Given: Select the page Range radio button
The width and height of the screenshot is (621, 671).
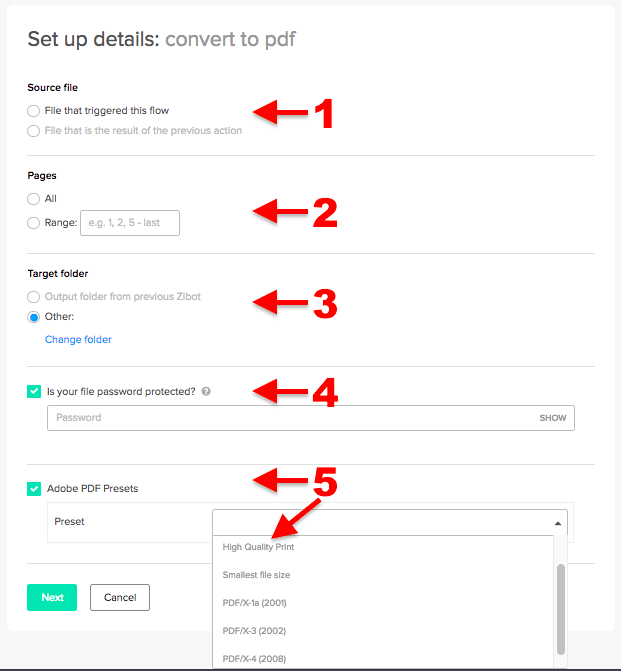Looking at the screenshot, I should coord(34,223).
